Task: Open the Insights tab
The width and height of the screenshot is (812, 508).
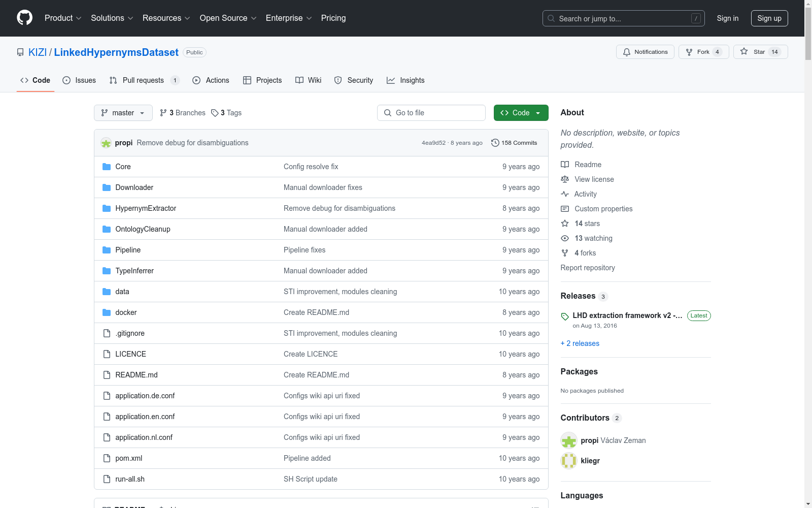Action: point(405,80)
